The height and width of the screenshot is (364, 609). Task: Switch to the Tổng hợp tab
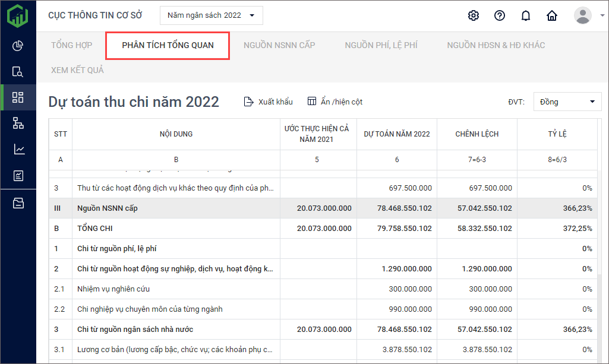pos(71,45)
